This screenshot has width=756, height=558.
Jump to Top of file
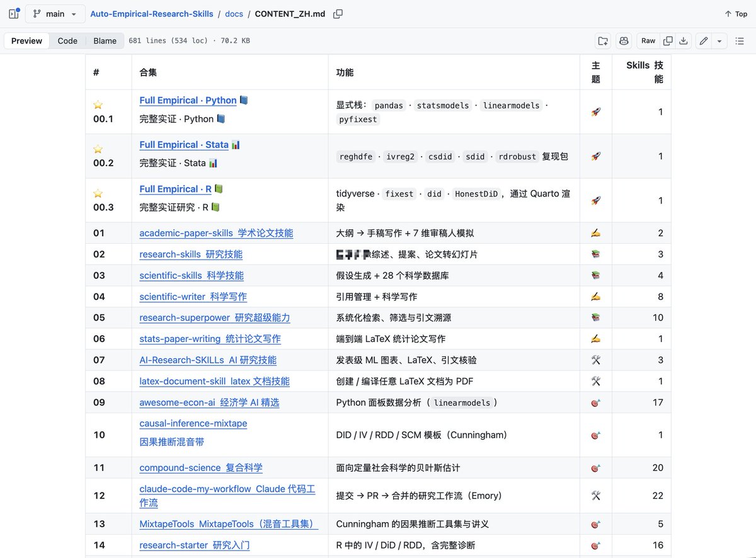click(736, 14)
